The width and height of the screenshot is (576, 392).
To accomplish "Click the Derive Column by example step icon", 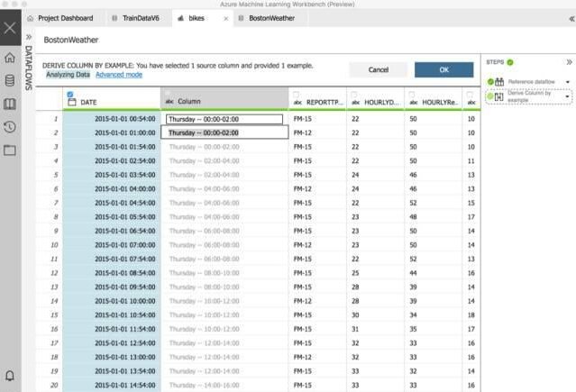I will (x=499, y=96).
